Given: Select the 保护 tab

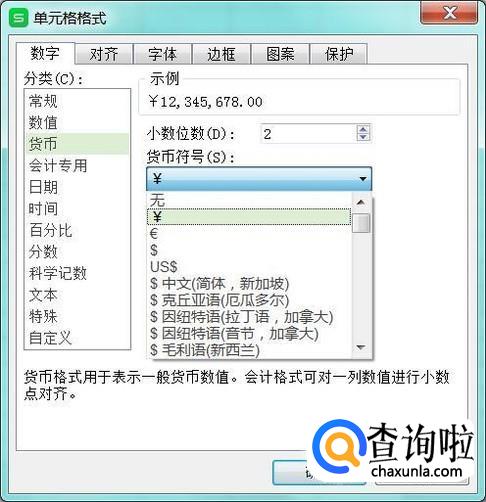Looking at the screenshot, I should point(339,54).
